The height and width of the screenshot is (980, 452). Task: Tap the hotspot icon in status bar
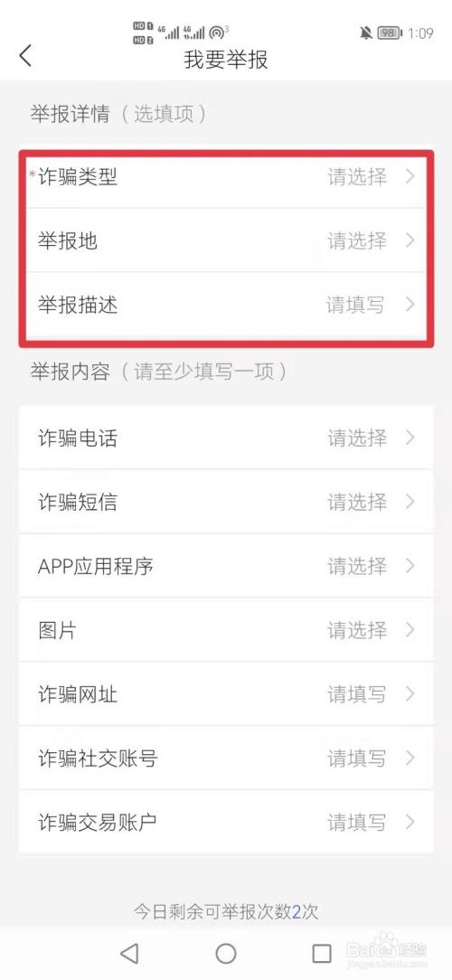pos(217,32)
